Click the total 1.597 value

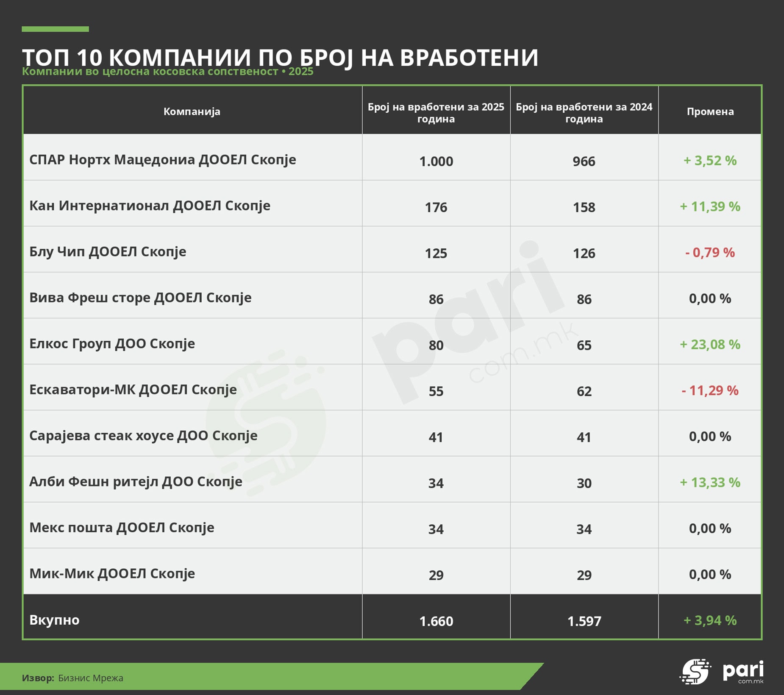pos(584,621)
